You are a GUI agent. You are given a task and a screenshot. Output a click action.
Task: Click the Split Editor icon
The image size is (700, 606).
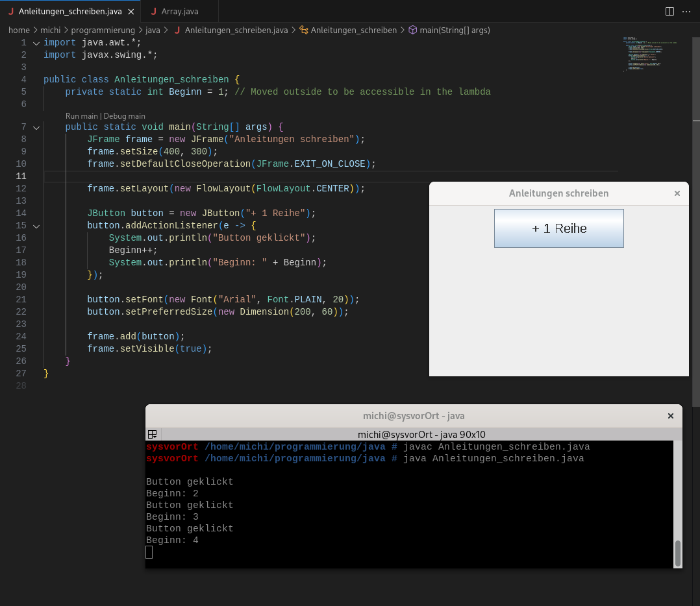pyautogui.click(x=669, y=12)
